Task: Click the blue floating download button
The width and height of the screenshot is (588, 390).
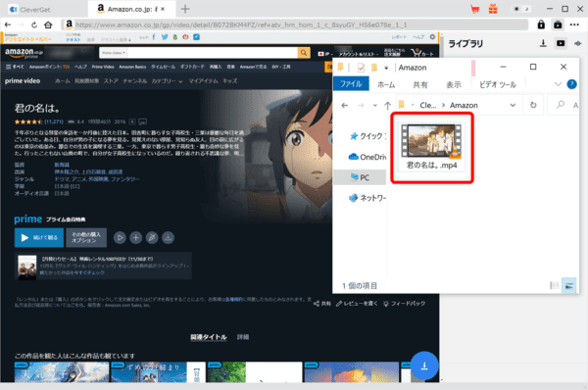Action: point(424,366)
